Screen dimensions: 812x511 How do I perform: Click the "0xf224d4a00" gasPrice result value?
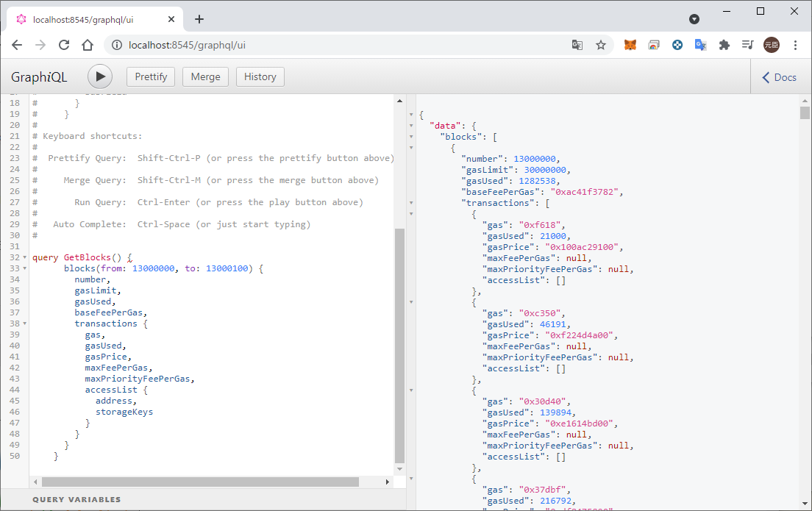[580, 335]
